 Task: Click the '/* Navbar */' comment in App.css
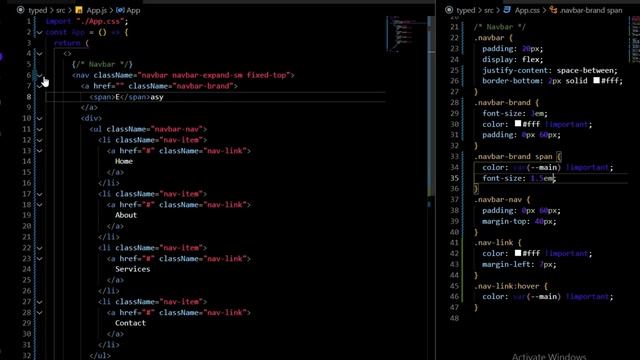tap(500, 27)
